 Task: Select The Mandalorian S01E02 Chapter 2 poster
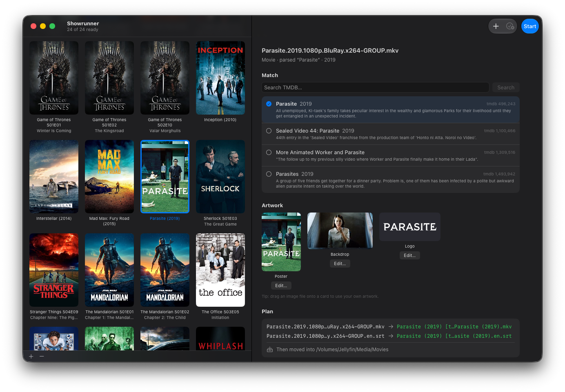[x=165, y=270]
